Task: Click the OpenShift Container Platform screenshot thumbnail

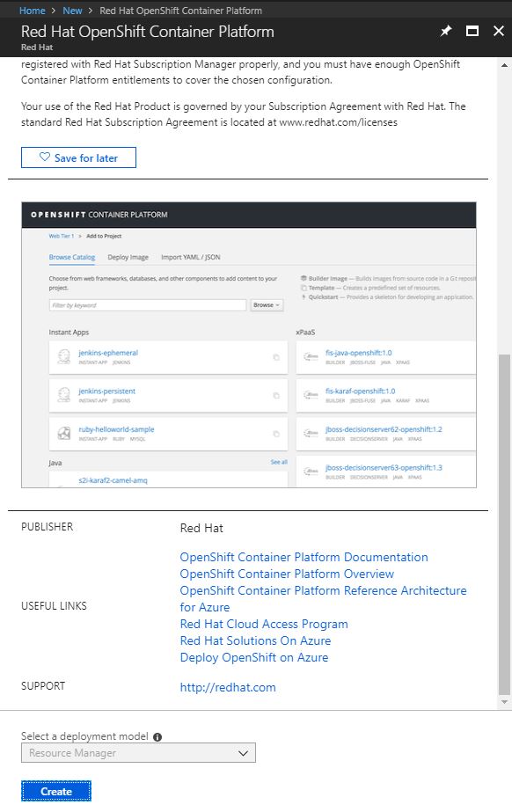Action: tap(249, 345)
